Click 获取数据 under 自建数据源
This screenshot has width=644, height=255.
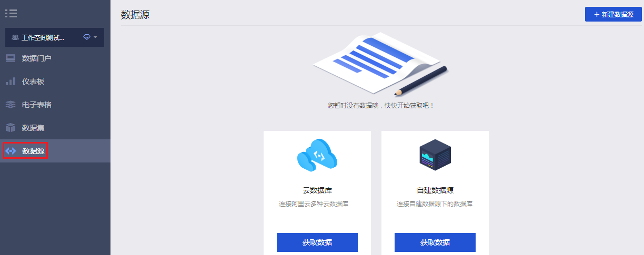point(435,242)
